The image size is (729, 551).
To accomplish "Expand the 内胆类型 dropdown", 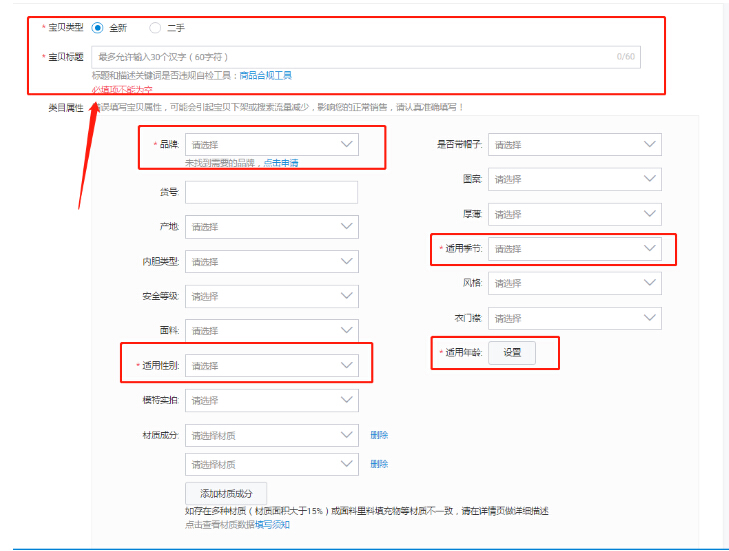I will coord(271,262).
